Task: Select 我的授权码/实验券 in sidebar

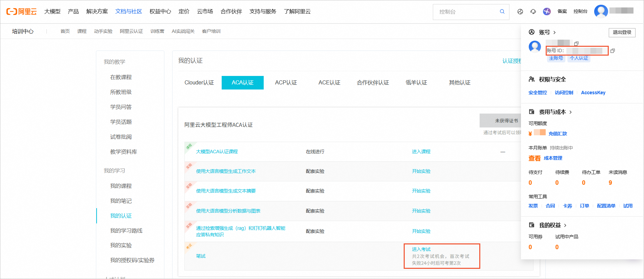Action: [132, 260]
